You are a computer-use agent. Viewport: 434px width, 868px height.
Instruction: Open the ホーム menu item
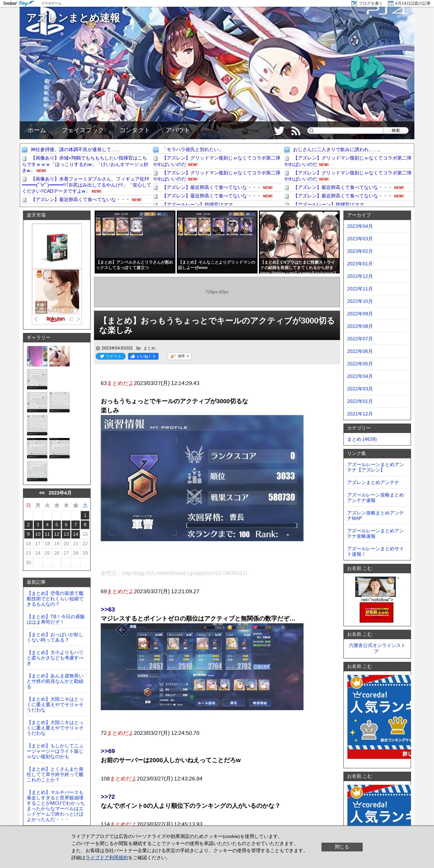click(37, 130)
